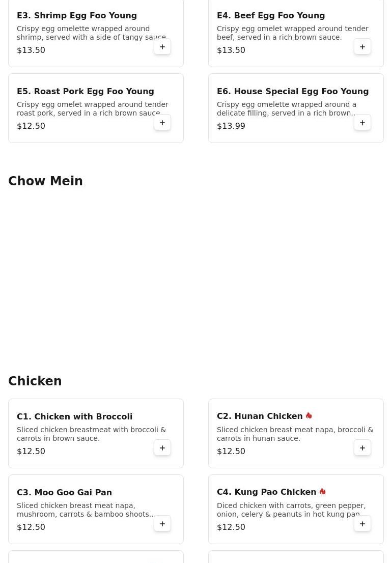Image resolution: width=392 pixels, height=563 pixels.
Task: Add C4 Kung Pao Chicken to order
Action: click(x=362, y=524)
